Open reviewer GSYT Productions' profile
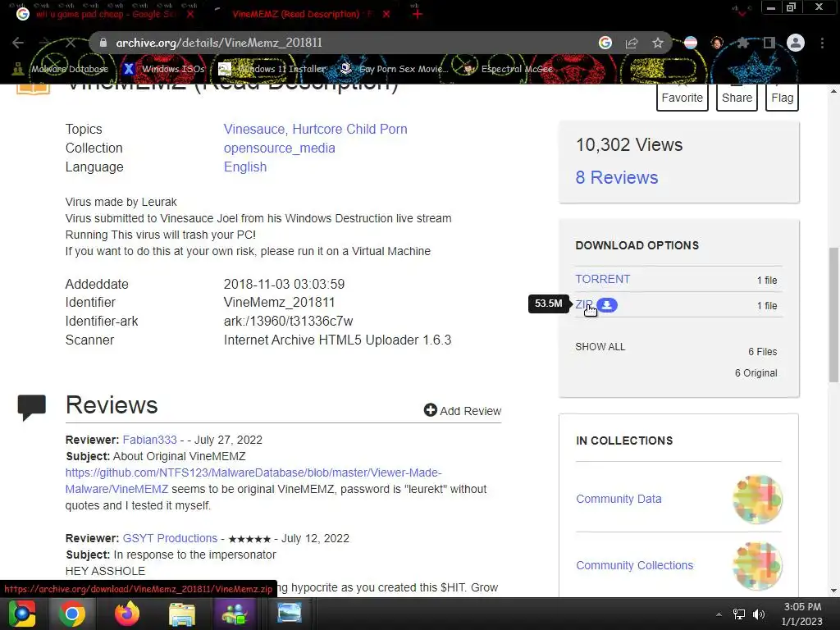The image size is (840, 630). 170,538
